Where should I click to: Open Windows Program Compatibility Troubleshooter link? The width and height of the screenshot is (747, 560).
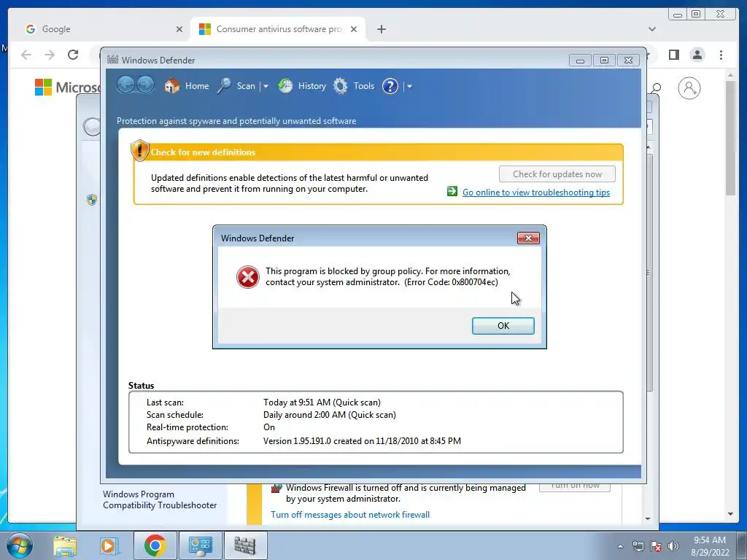[x=160, y=499]
